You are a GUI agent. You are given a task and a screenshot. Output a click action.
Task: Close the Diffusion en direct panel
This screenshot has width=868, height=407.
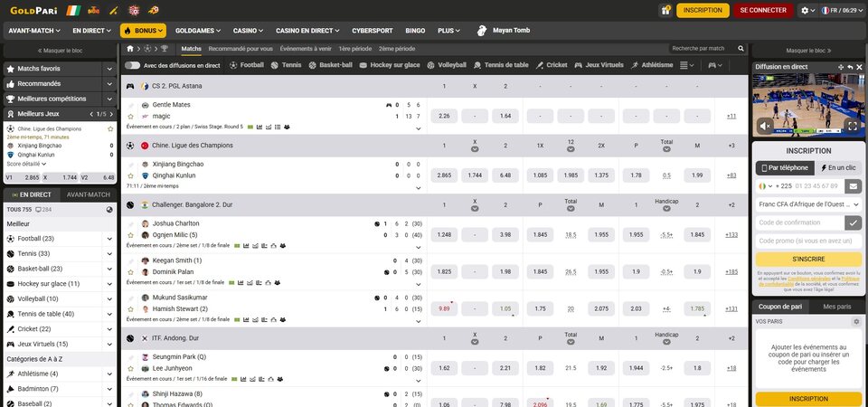click(859, 66)
